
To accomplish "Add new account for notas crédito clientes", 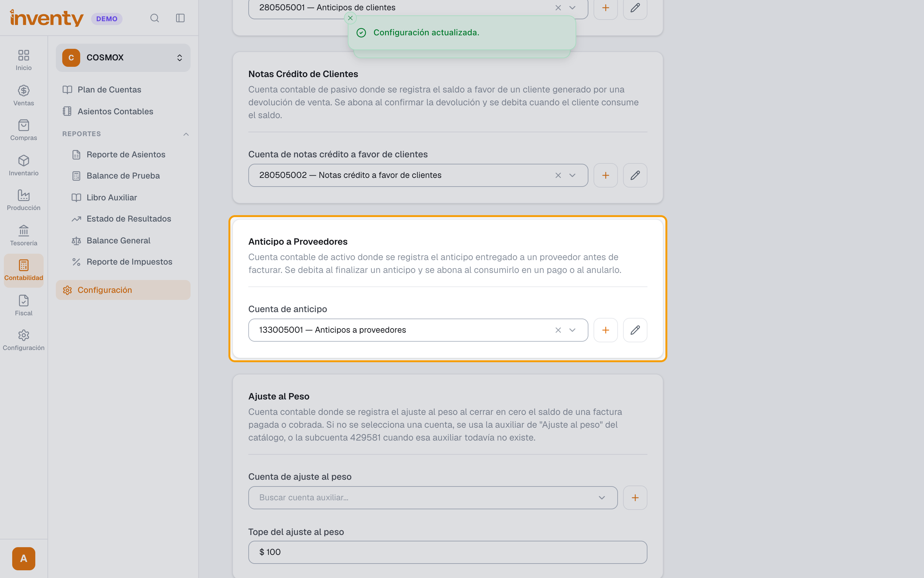I will click(605, 175).
